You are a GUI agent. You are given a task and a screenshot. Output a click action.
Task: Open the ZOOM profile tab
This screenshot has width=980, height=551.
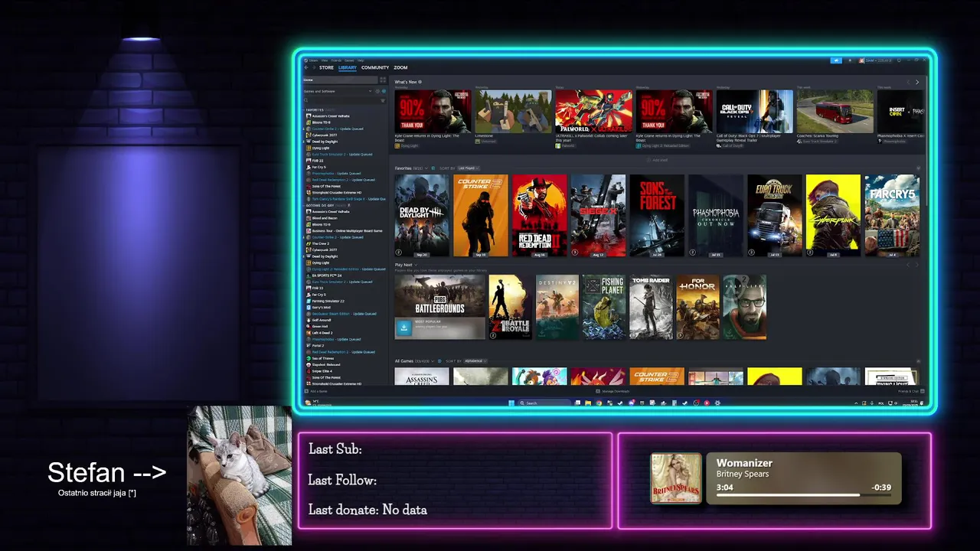coord(400,67)
